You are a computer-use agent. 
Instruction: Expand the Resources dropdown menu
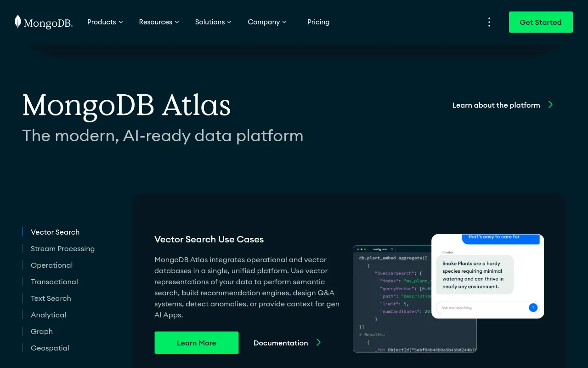[159, 22]
